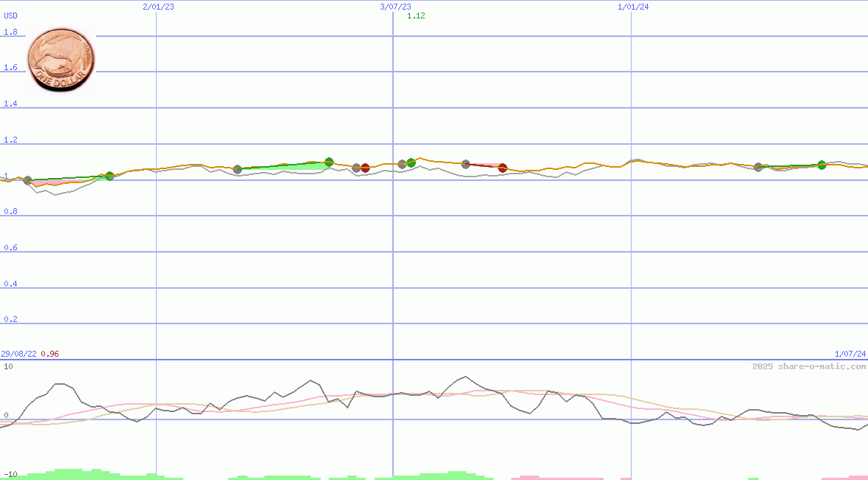
Task: Click the red 0.96 low value label
Action: 49,354
